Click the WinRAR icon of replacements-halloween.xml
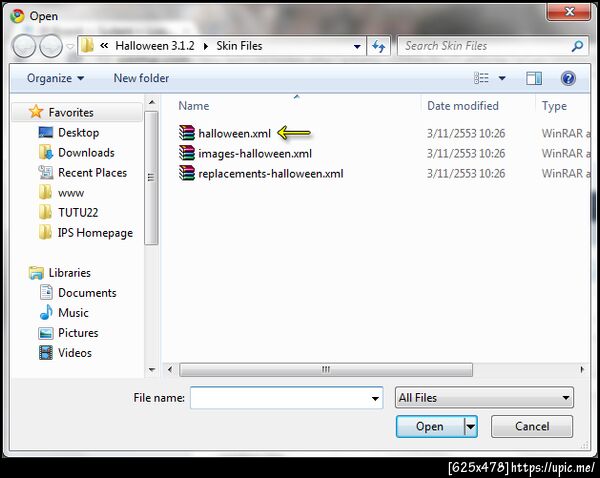 [x=187, y=173]
